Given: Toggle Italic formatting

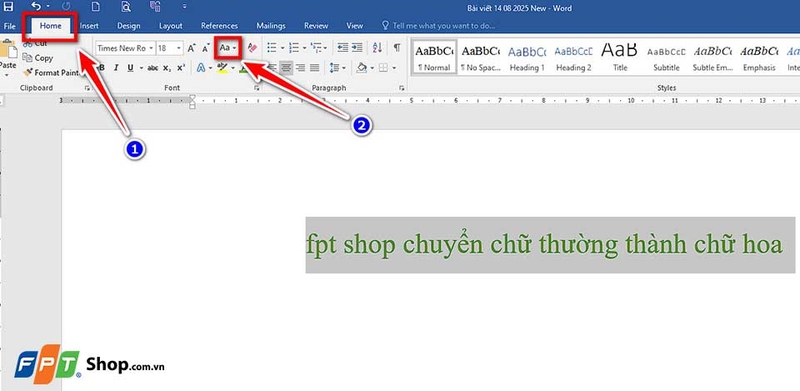Looking at the screenshot, I should (x=116, y=67).
